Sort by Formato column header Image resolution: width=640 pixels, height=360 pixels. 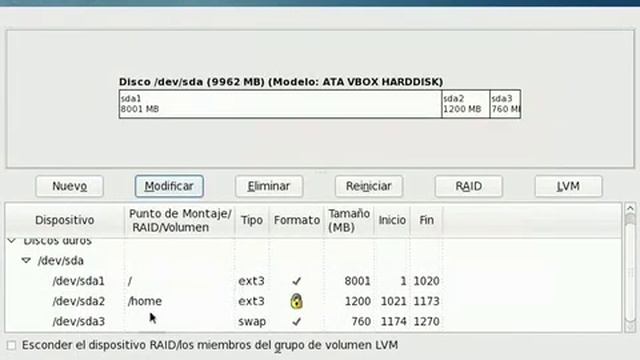point(297,220)
